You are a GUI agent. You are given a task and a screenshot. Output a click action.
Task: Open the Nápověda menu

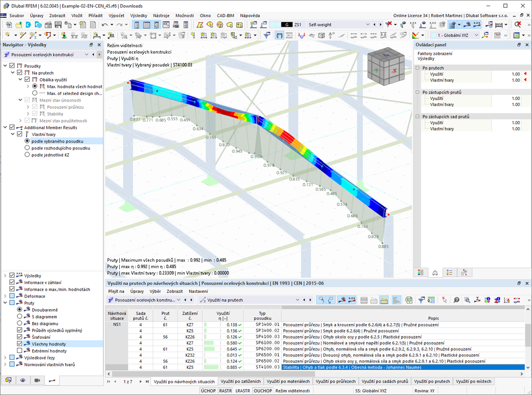pos(250,16)
